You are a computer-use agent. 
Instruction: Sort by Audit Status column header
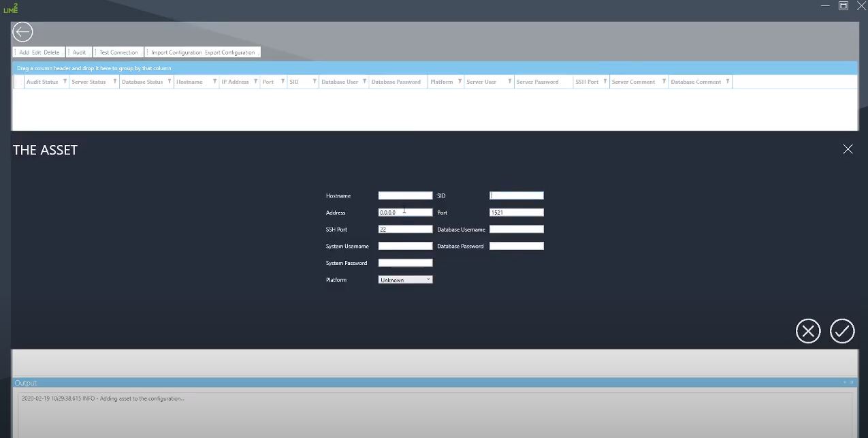click(x=42, y=82)
